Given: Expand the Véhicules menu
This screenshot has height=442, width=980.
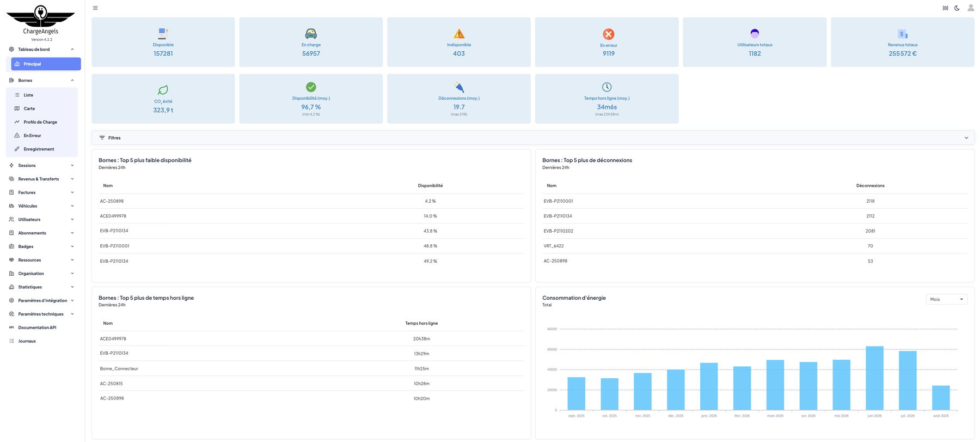Looking at the screenshot, I should pyautogui.click(x=42, y=206).
